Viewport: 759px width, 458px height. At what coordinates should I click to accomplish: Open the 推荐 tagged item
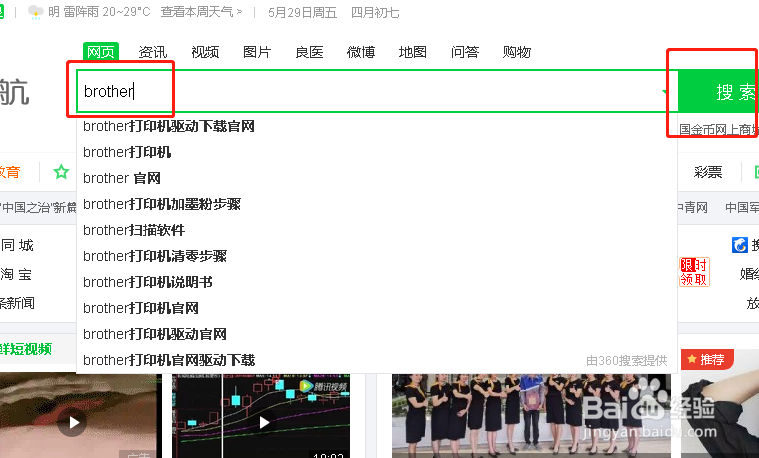(707, 359)
